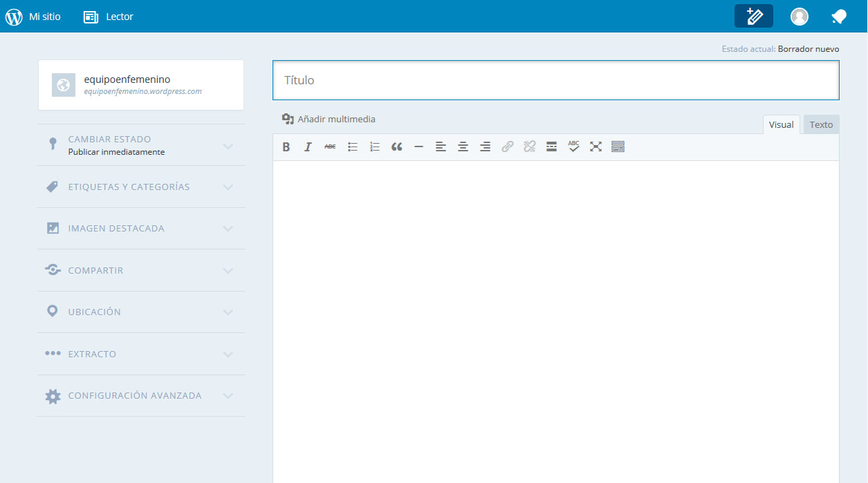Click the Título input field

(x=555, y=80)
